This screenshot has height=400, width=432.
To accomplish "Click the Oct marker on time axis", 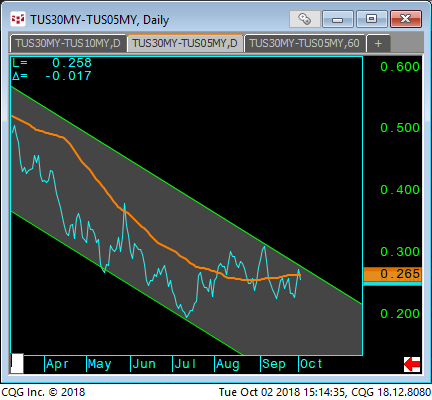I will pyautogui.click(x=311, y=364).
